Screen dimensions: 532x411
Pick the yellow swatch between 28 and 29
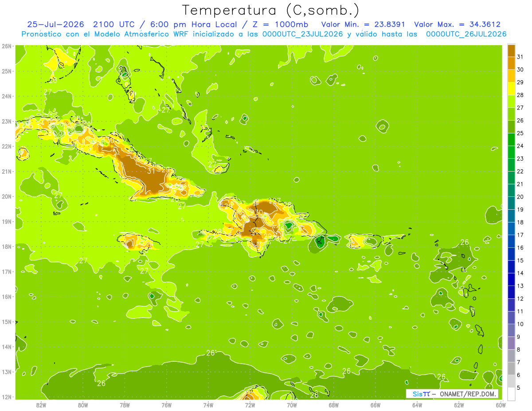tap(511, 89)
